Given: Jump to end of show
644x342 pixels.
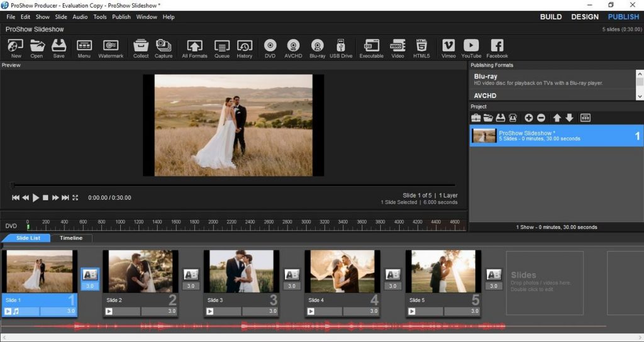Looking at the screenshot, I should click(x=65, y=197).
